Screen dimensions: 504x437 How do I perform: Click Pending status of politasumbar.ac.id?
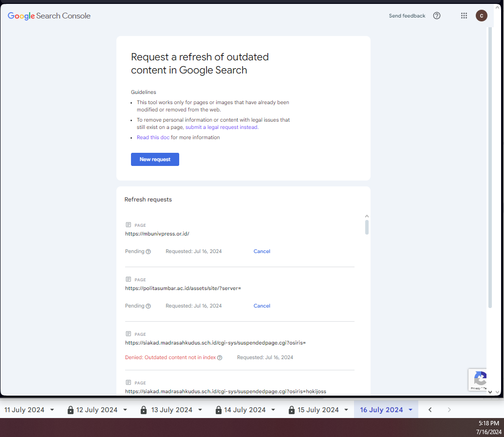coord(135,306)
